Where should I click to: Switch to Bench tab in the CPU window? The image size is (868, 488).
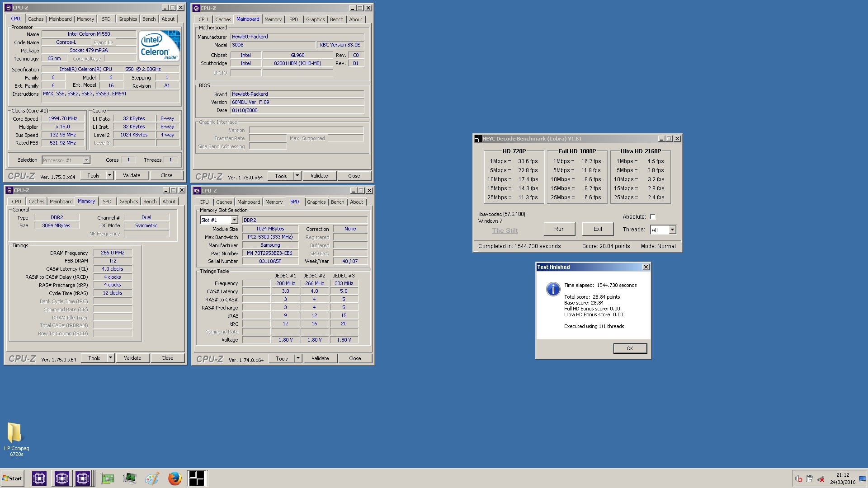coord(149,19)
